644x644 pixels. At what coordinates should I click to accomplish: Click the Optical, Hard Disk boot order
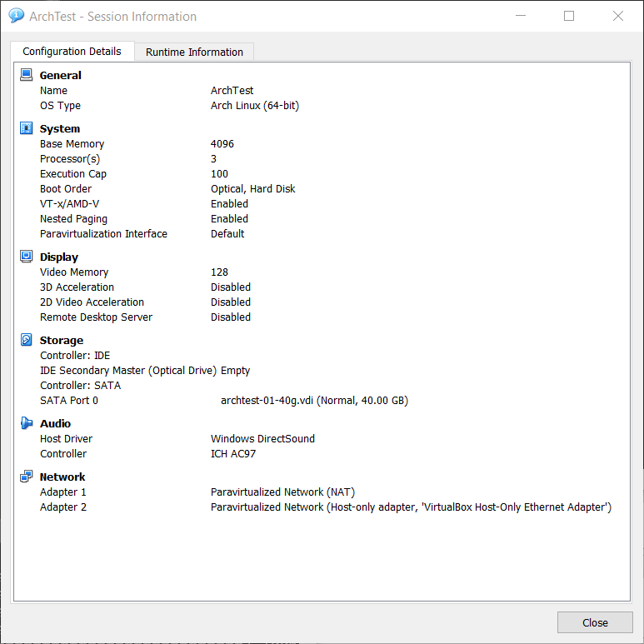253,189
